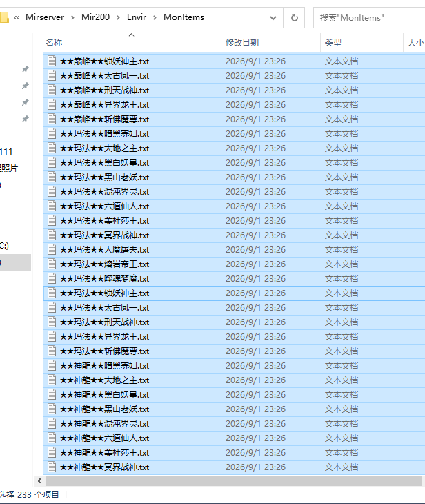Screen dimensions: 425x504
Task: Click the 111 item in navigation pane
Action: [x=6, y=151]
